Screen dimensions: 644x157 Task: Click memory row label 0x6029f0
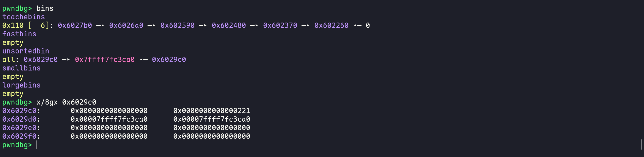click(x=19, y=136)
